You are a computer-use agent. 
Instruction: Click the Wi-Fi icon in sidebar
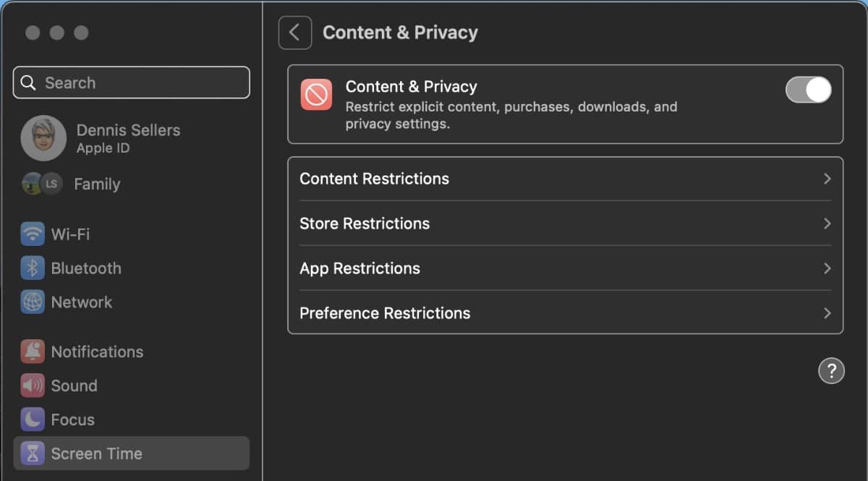[33, 234]
